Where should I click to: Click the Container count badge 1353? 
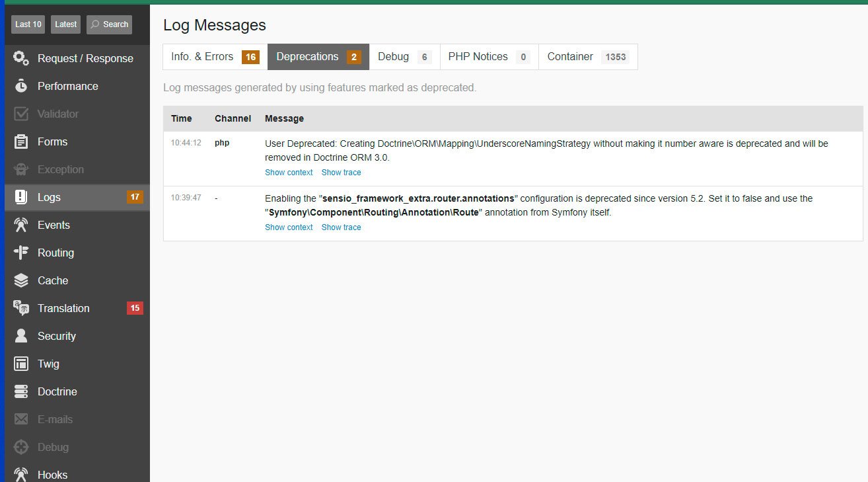click(x=616, y=58)
